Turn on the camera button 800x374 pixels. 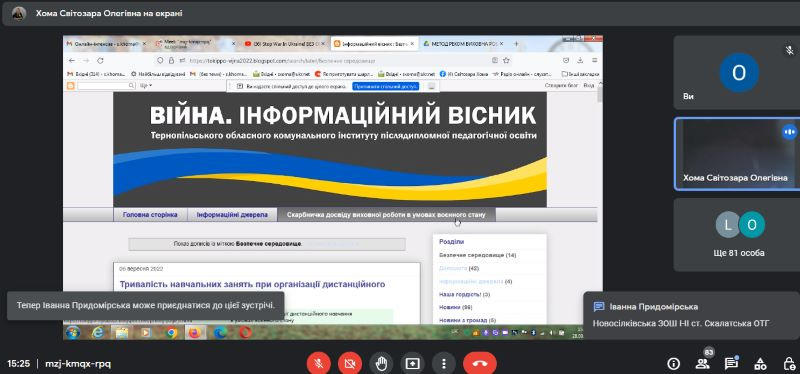350,364
